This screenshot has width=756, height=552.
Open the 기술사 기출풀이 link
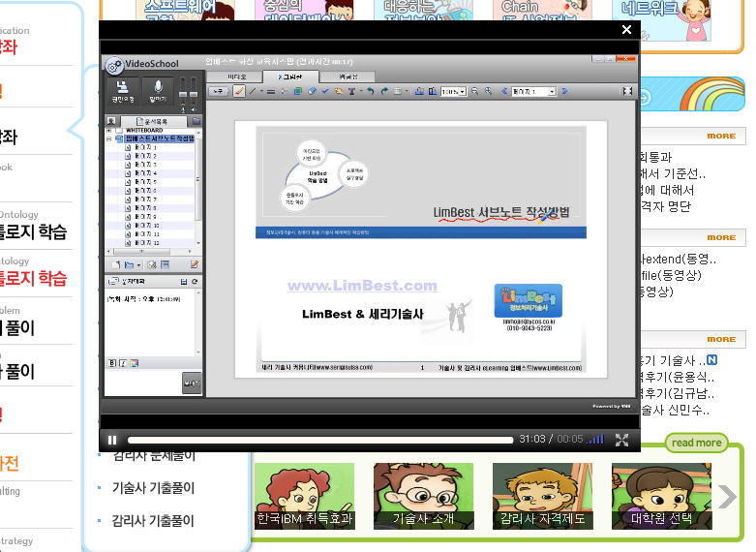153,488
